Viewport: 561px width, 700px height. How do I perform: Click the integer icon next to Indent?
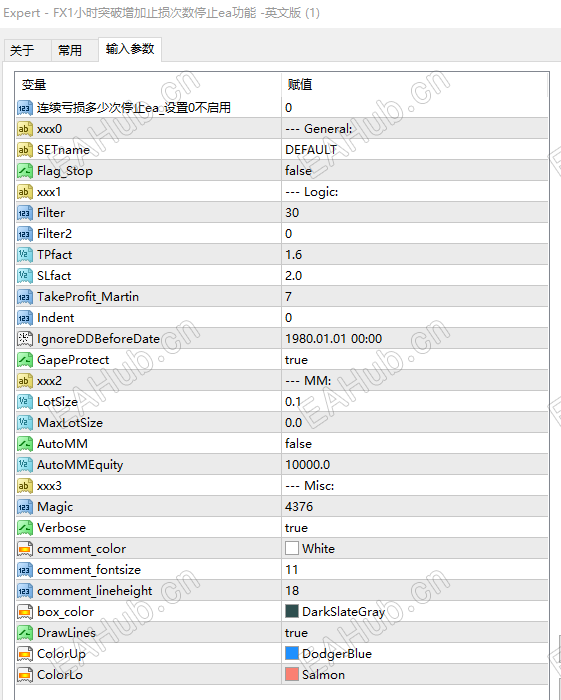click(x=25, y=318)
